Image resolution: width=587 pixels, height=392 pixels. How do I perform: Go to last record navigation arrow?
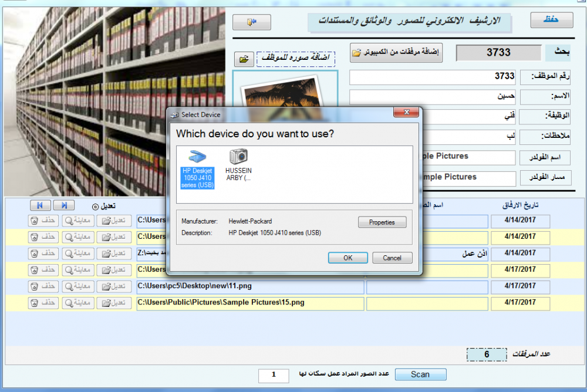coord(63,205)
